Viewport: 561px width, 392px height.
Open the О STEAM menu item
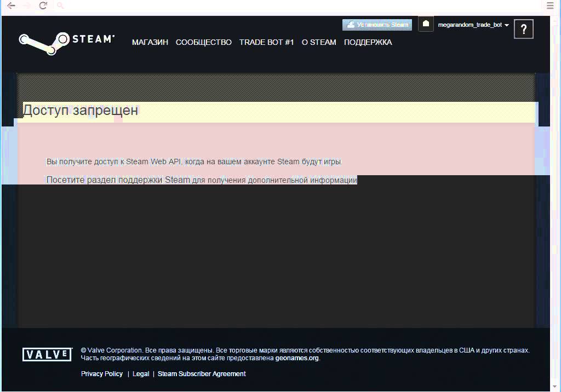(319, 42)
